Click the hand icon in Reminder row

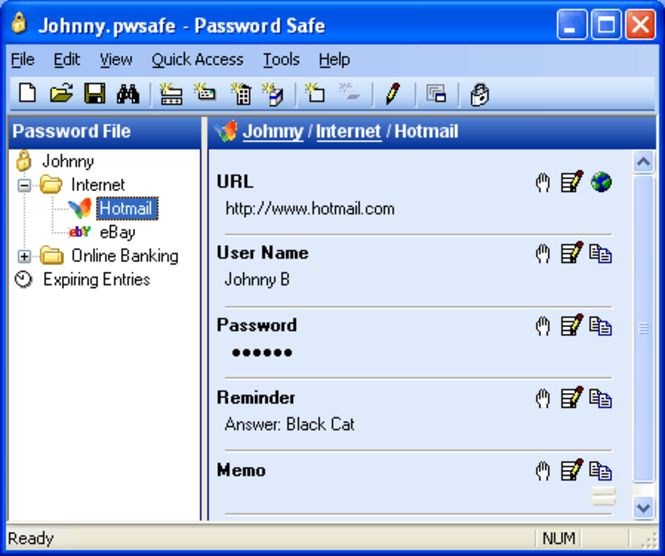[542, 399]
